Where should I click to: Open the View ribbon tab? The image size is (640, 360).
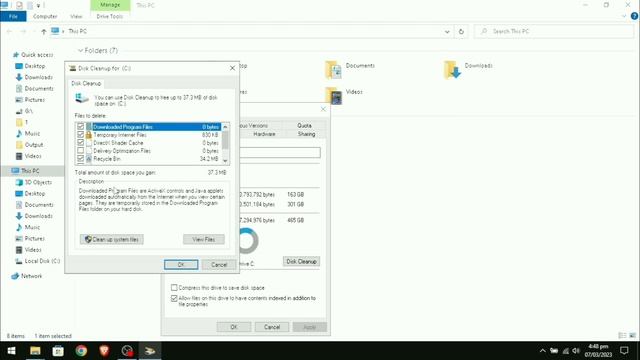[76, 16]
